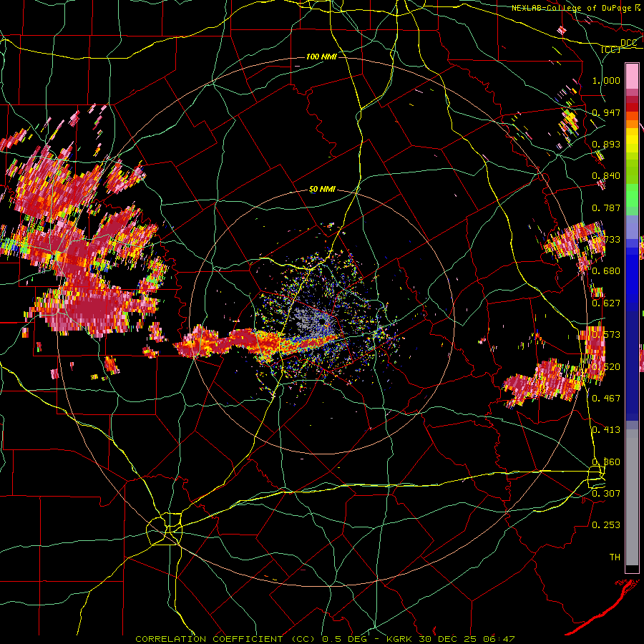Click the 0.413 scale value
Viewport: 644px width, 644px height.
tap(606, 430)
